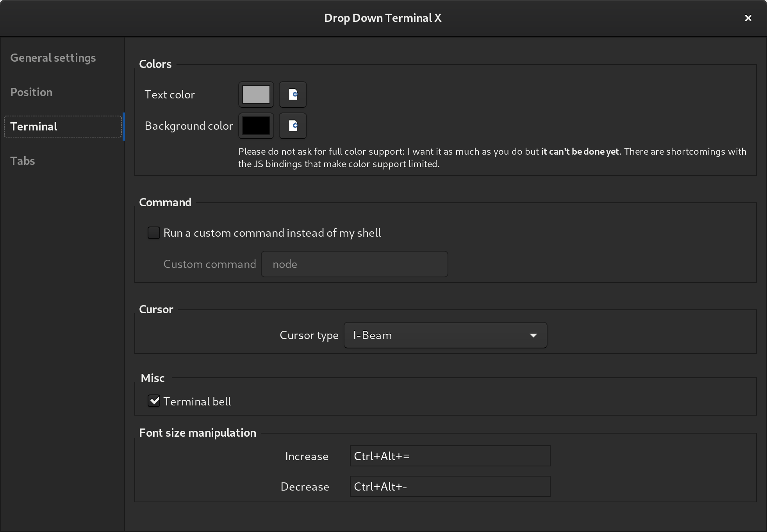Open the Background color picker swatch
The image size is (767, 532).
pos(256,126)
